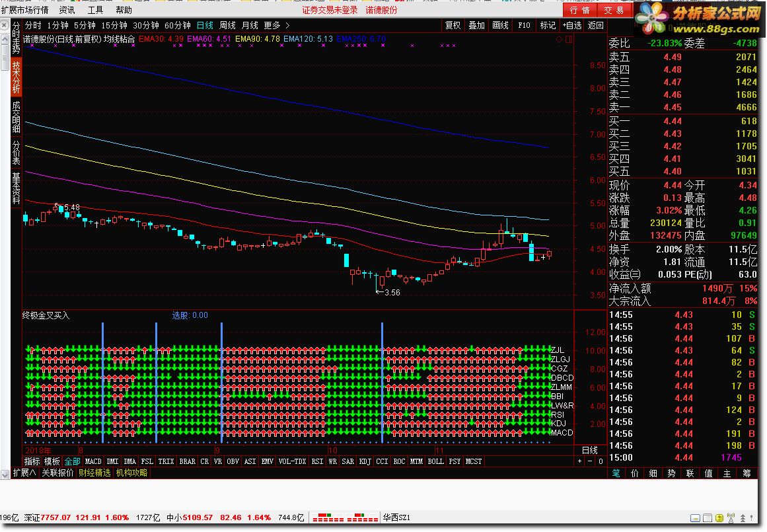The image size is (767, 532).
Task: Select the 分价表 sidebar tab
Action: click(x=16, y=153)
